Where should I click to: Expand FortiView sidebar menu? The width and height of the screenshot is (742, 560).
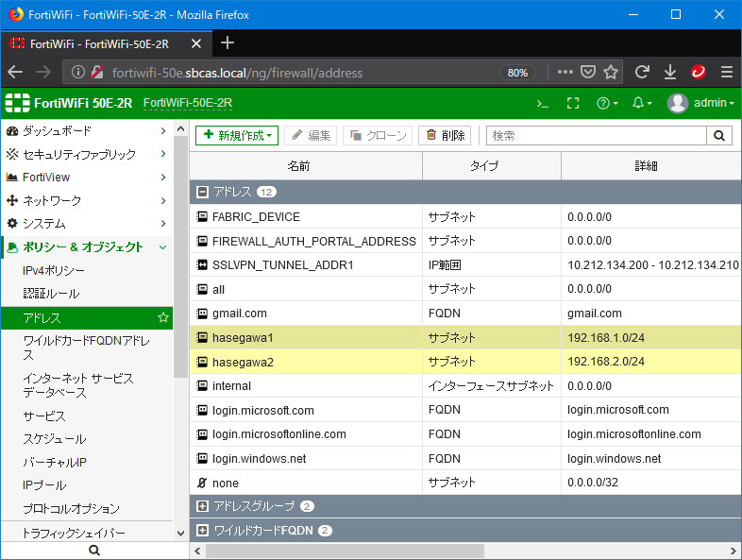[x=87, y=177]
